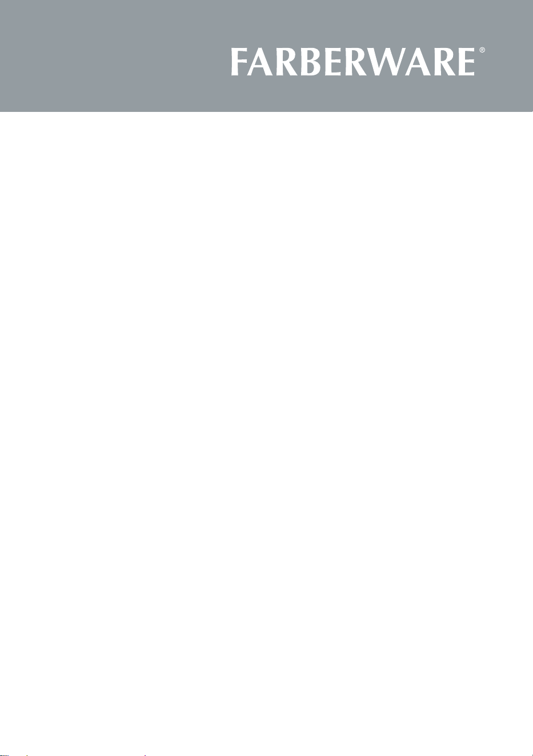
Task: Click the letter F in the Farberware logo
Action: click(239, 62)
